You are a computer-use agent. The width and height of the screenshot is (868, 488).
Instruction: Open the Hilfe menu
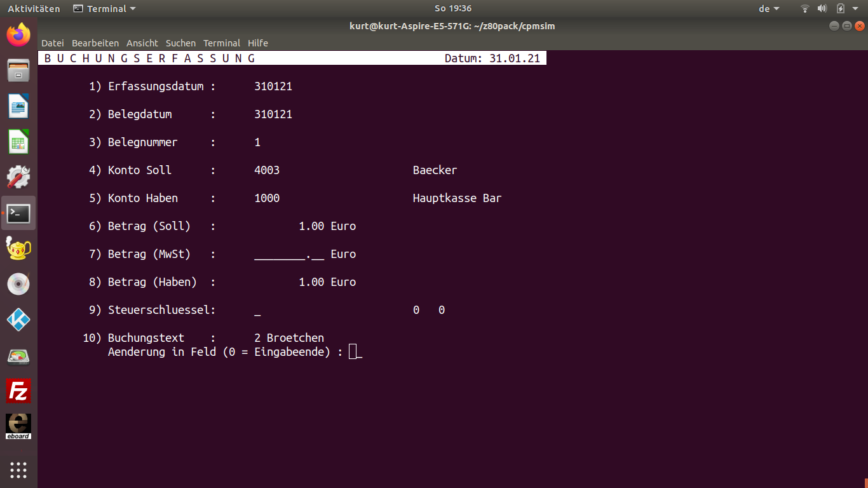(x=258, y=43)
